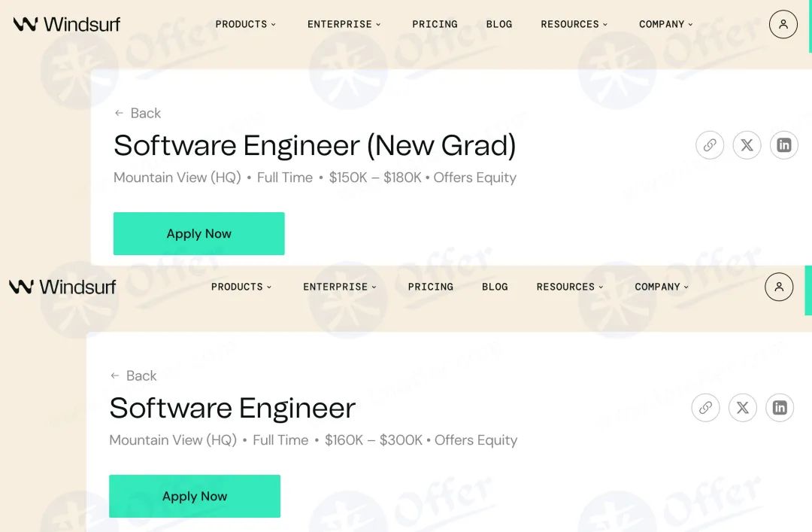Open Pricing in top navigation
812x532 pixels.
pos(435,24)
